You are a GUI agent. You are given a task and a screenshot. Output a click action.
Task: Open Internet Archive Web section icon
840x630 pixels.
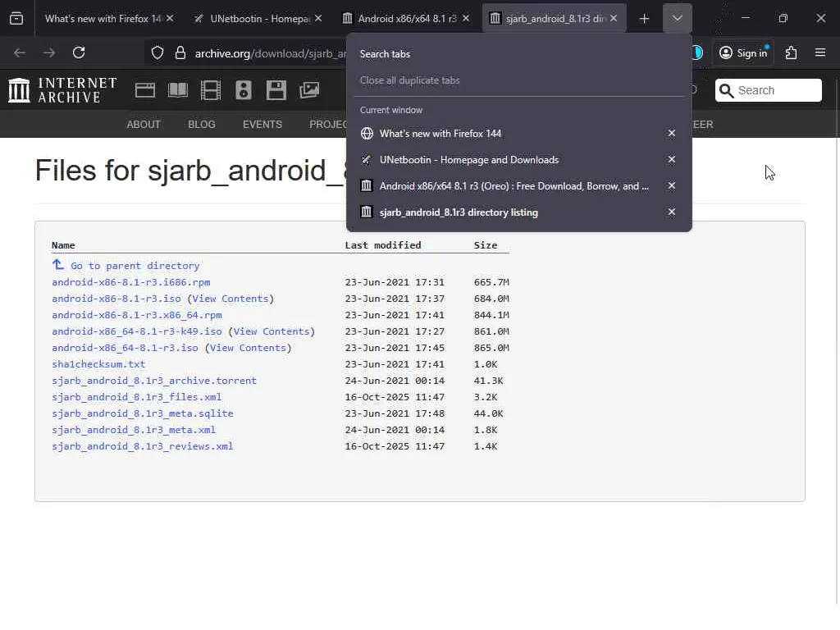144,90
